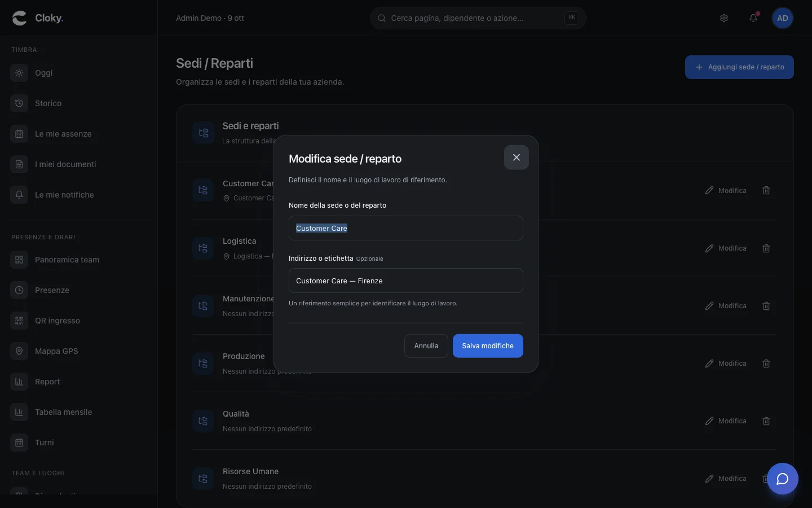This screenshot has width=812, height=508.
Task: Click the Mappa GPS pin icon
Action: [x=19, y=351]
